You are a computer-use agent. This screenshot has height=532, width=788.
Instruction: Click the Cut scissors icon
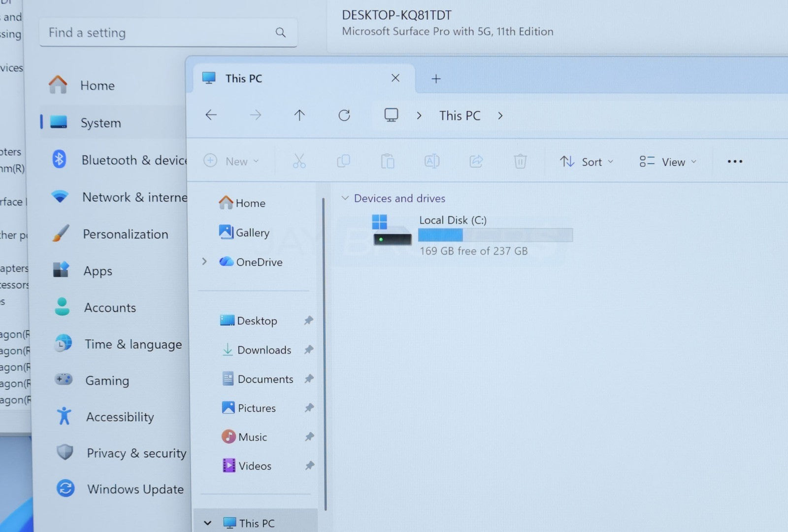[299, 161]
